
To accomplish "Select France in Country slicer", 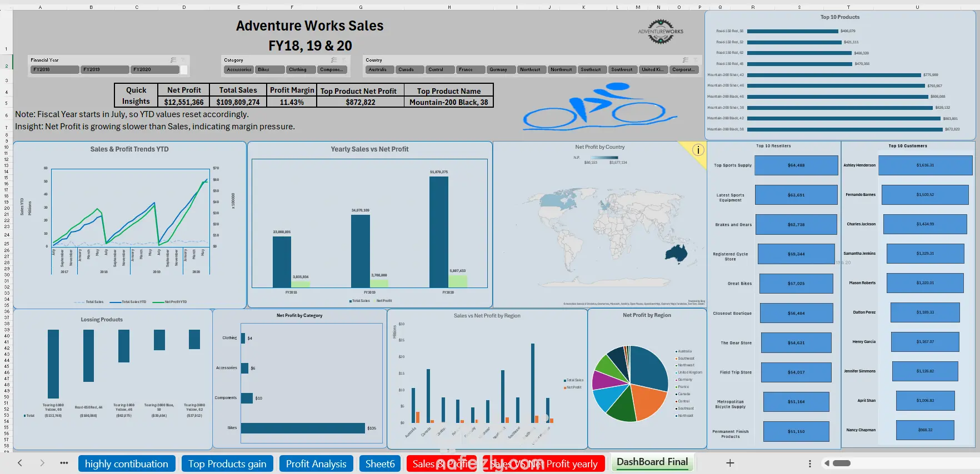I will click(x=471, y=70).
